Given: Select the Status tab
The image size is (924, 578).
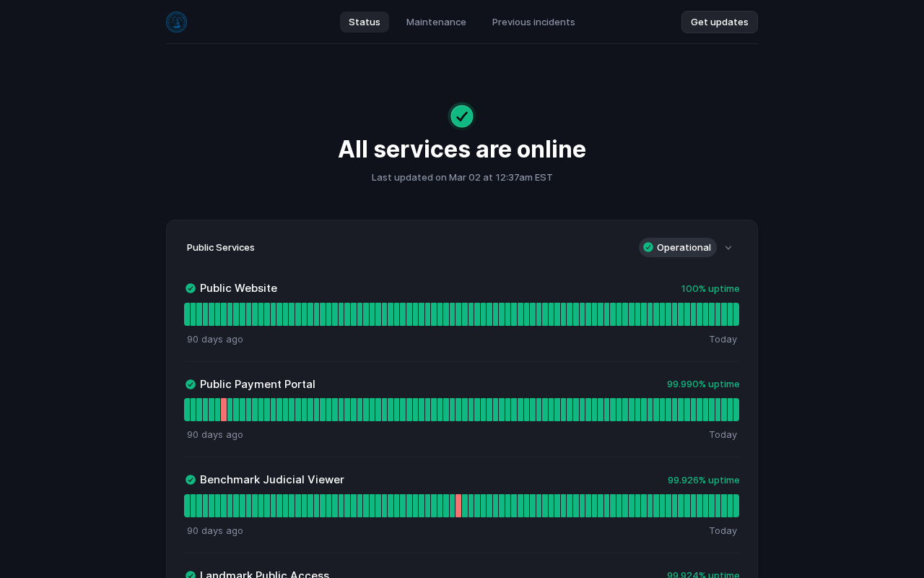Looking at the screenshot, I should (365, 22).
